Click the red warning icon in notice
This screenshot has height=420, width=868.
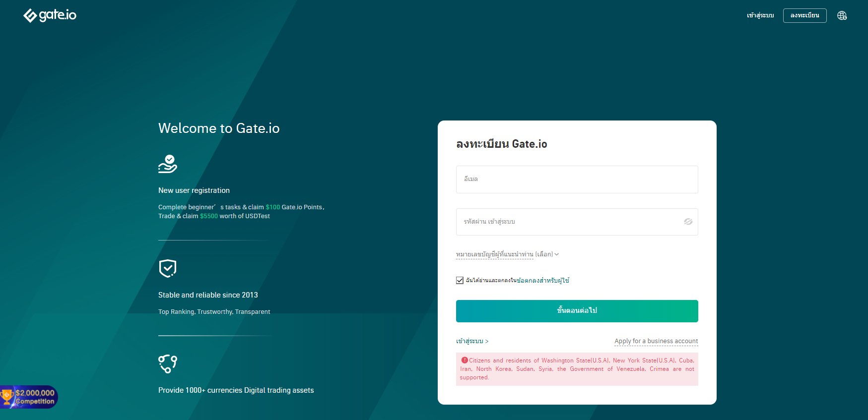point(465,360)
